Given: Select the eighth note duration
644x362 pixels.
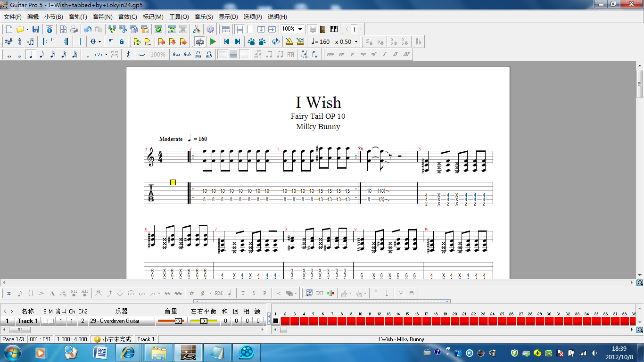Looking at the screenshot, I should point(41,54).
